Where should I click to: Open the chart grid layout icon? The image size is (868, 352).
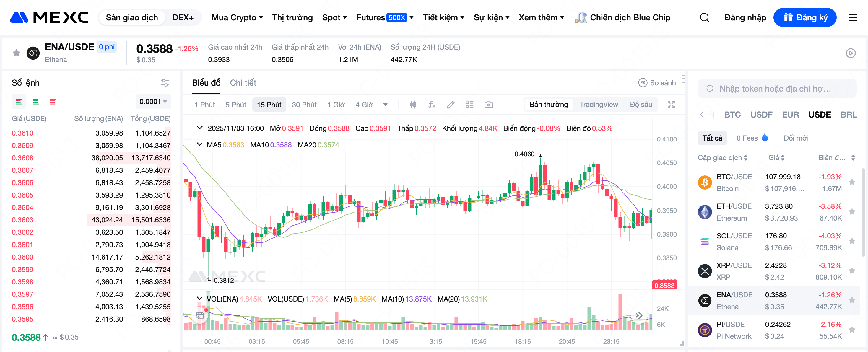[x=469, y=105]
